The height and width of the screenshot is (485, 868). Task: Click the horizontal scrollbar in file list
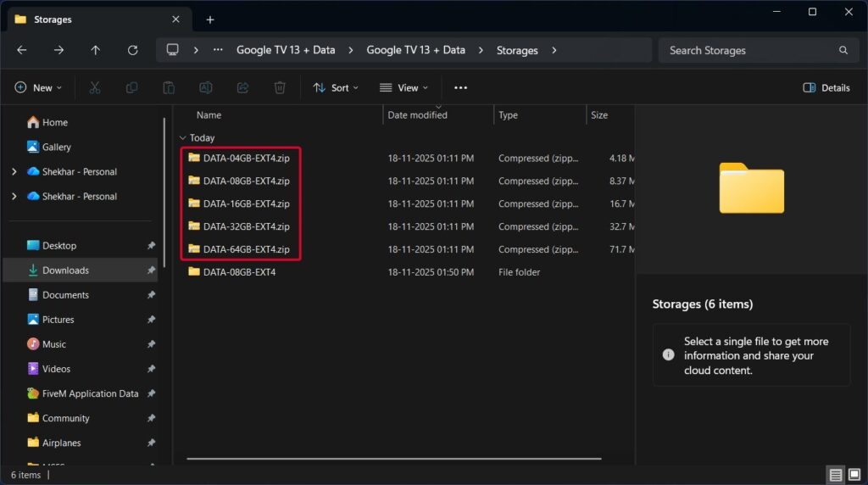click(393, 459)
